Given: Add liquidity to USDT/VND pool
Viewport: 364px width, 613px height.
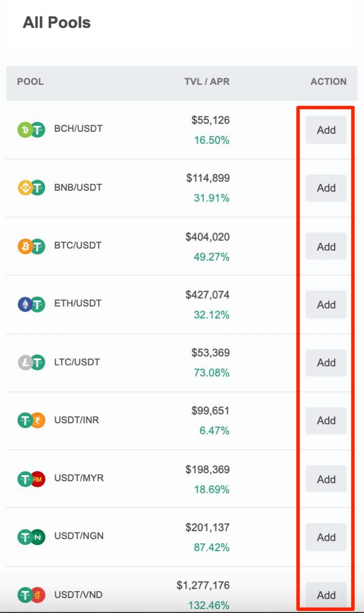Looking at the screenshot, I should point(326,595).
